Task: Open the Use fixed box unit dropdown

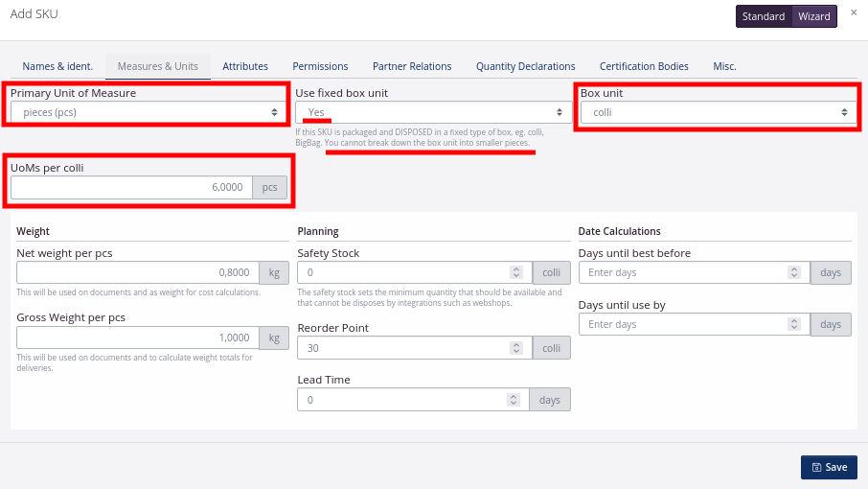Action: click(433, 112)
